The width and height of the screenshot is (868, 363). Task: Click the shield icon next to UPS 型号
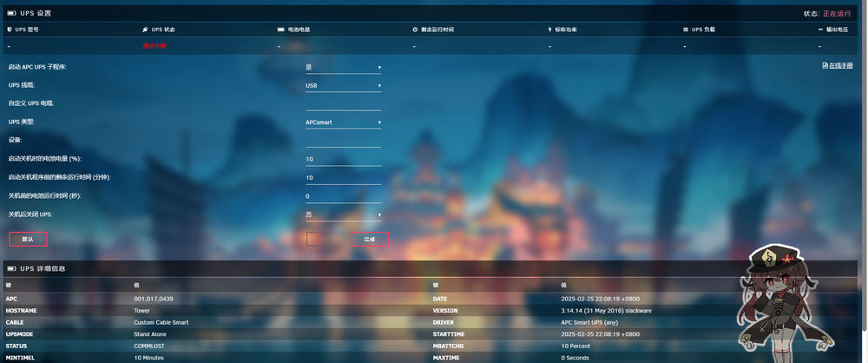point(10,30)
